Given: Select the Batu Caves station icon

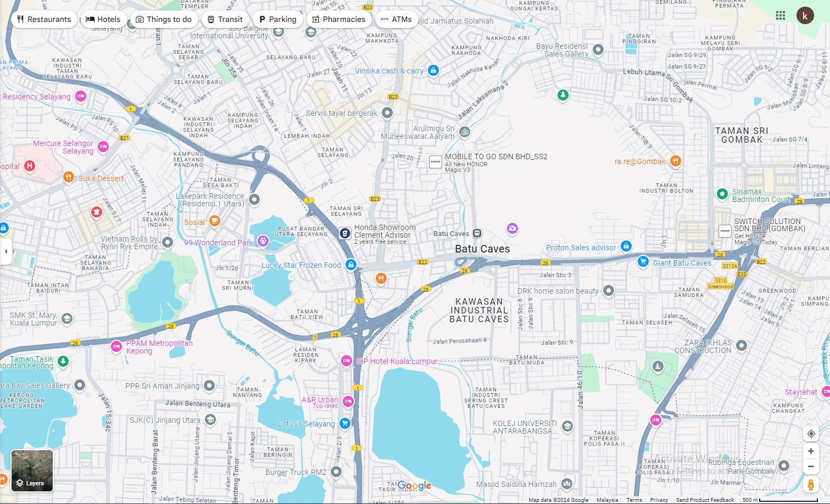Looking at the screenshot, I should pyautogui.click(x=477, y=233).
